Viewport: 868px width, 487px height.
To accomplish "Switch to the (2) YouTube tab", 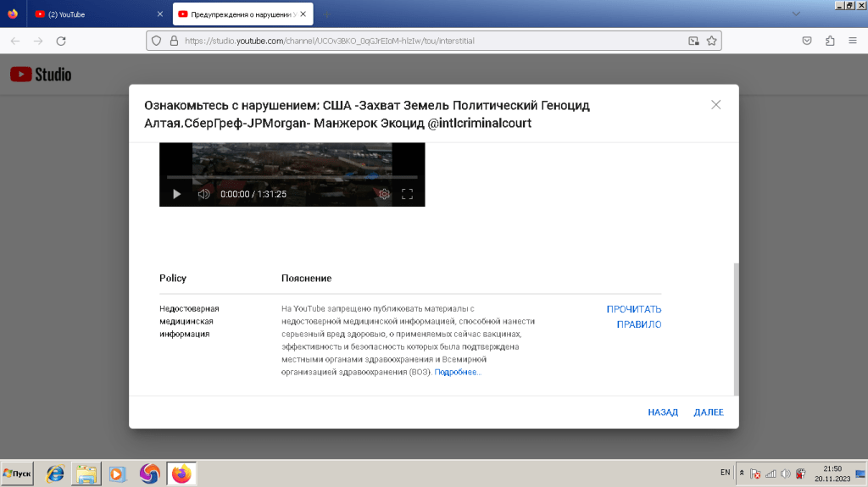I will pos(93,14).
